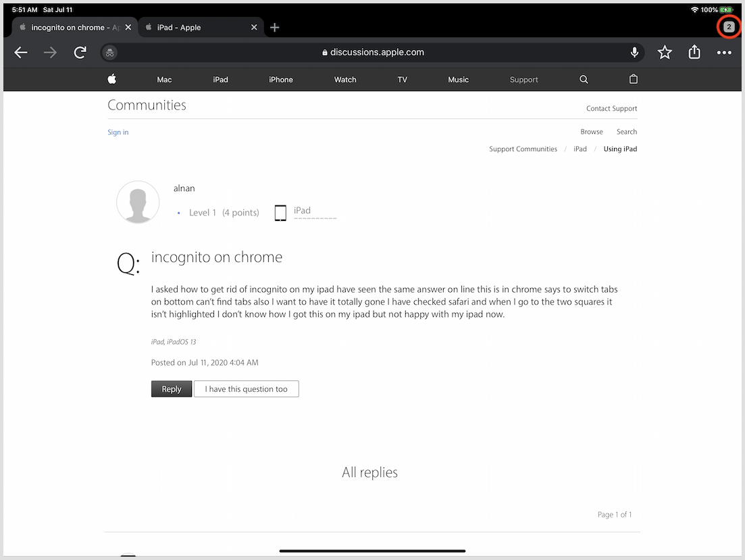Click the forward navigation arrow
This screenshot has width=745, height=560.
point(51,52)
